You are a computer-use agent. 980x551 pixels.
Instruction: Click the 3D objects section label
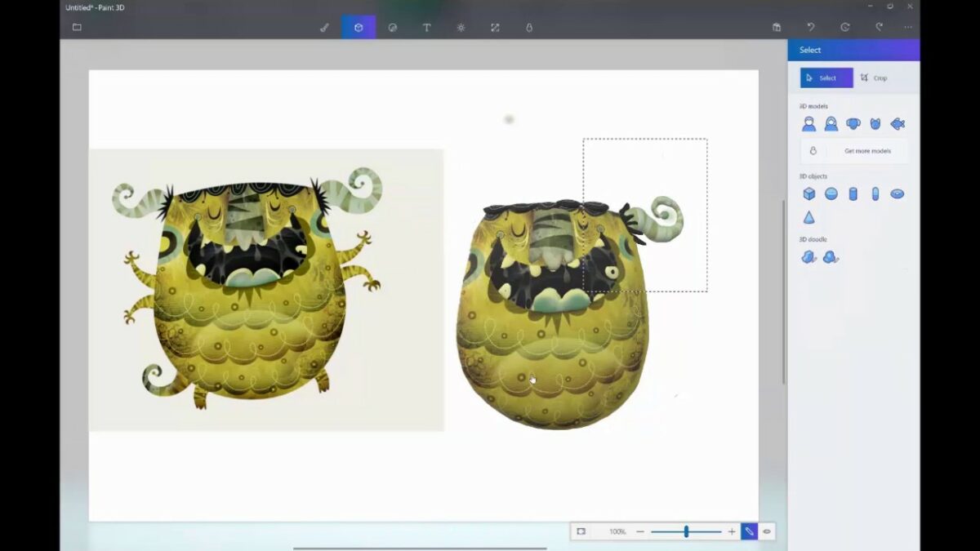(x=813, y=176)
